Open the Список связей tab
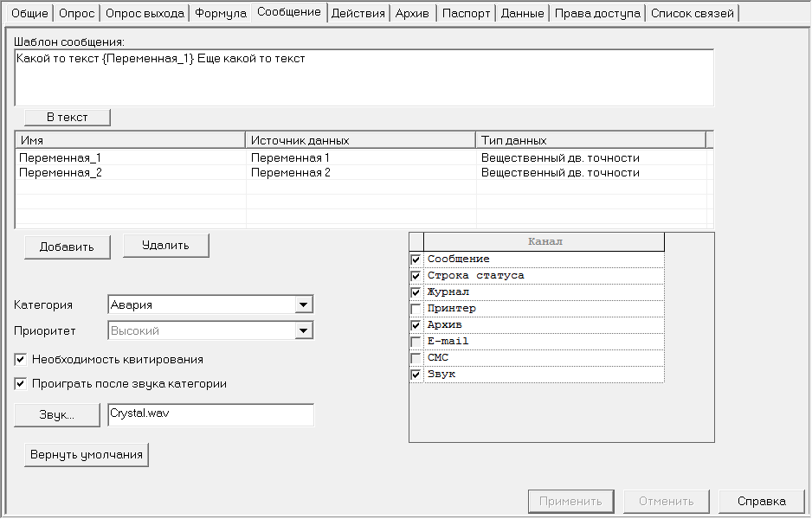This screenshot has width=812, height=519. point(693,14)
